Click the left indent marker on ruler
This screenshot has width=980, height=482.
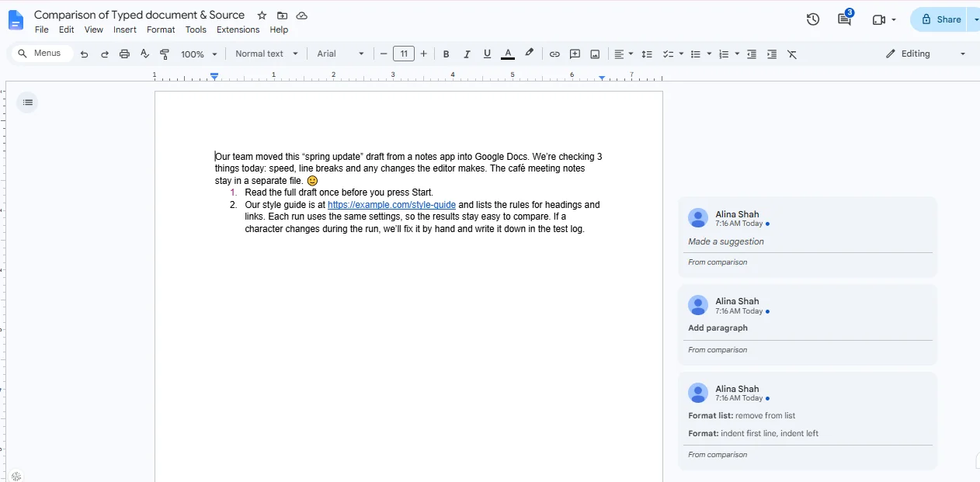pos(214,77)
